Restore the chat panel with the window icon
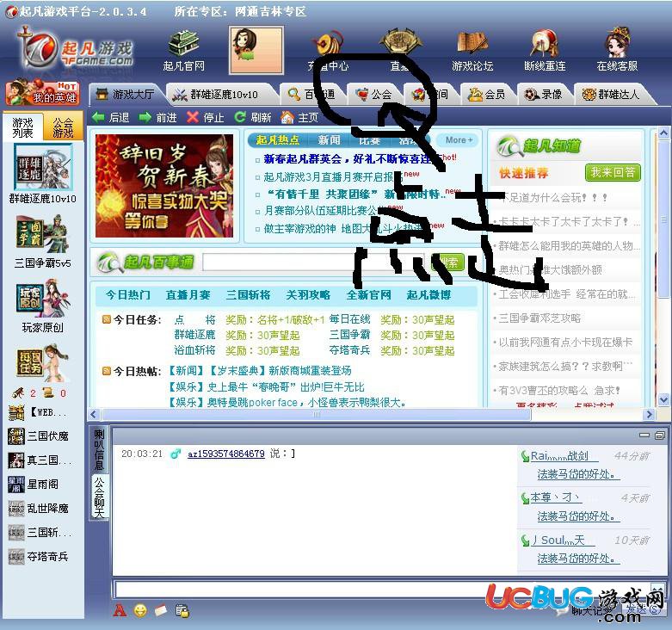 click(x=660, y=435)
